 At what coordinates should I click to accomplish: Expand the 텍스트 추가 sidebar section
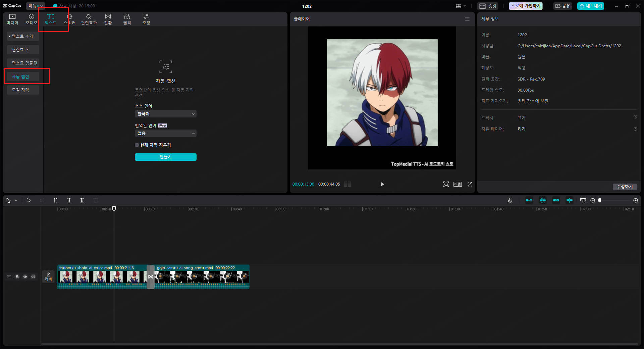pyautogui.click(x=23, y=36)
